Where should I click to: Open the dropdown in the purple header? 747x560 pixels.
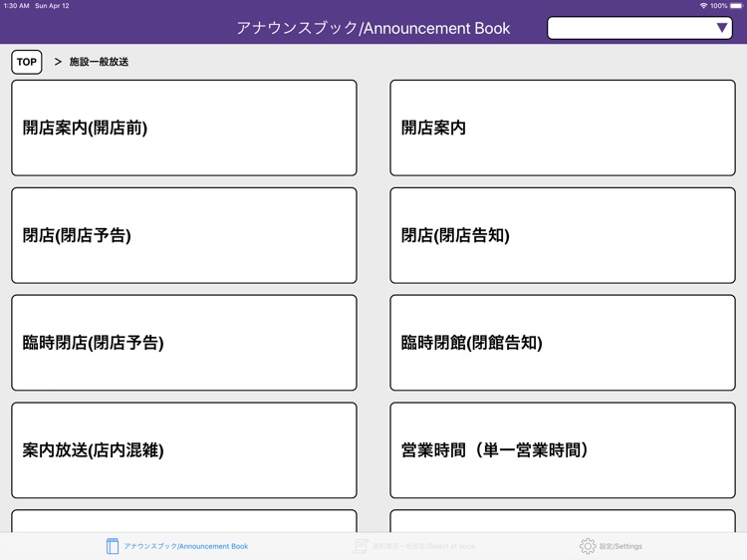point(639,28)
